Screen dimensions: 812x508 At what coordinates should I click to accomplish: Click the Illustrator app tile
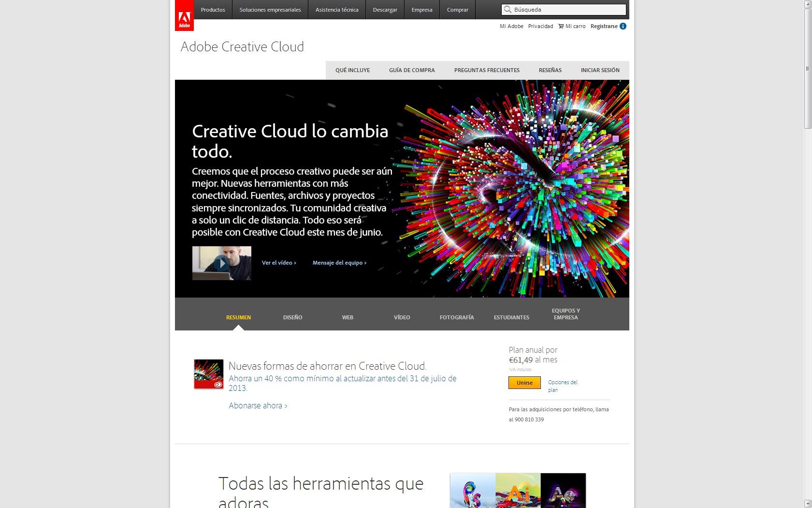[518, 491]
